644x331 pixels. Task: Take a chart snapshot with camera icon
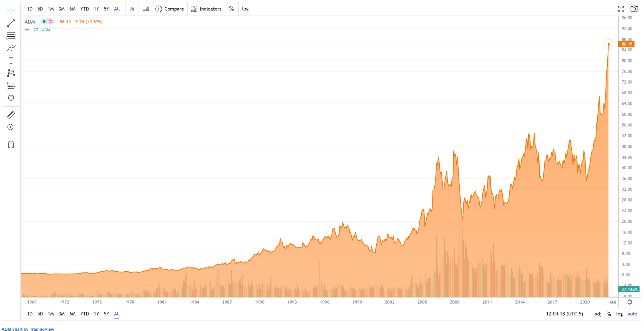pyautogui.click(x=634, y=9)
